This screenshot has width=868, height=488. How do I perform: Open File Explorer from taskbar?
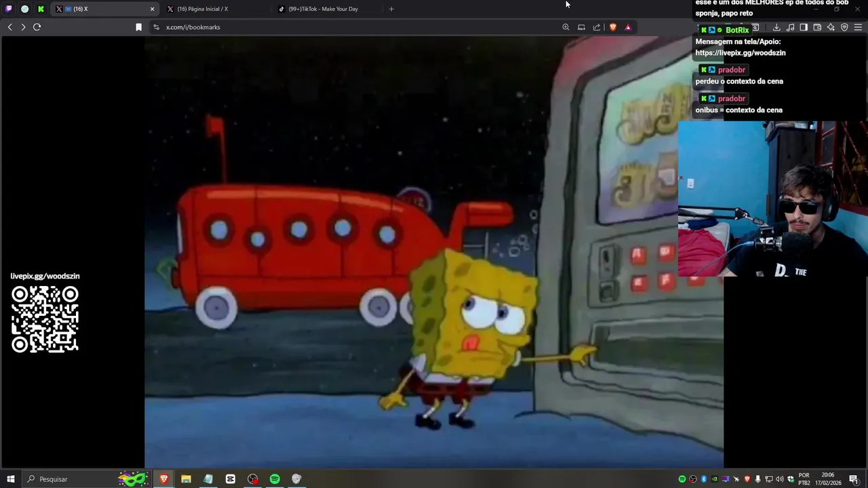186,479
